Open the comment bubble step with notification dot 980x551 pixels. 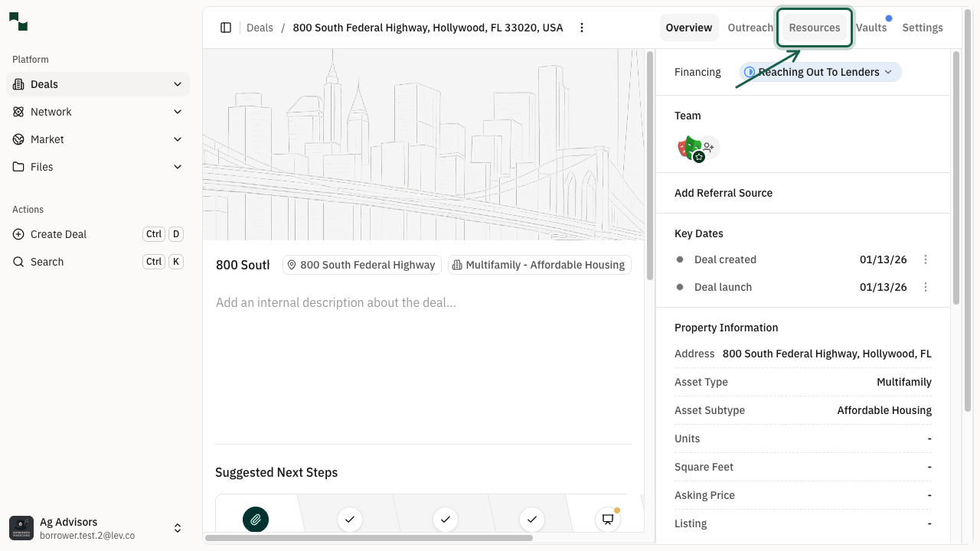tap(607, 520)
